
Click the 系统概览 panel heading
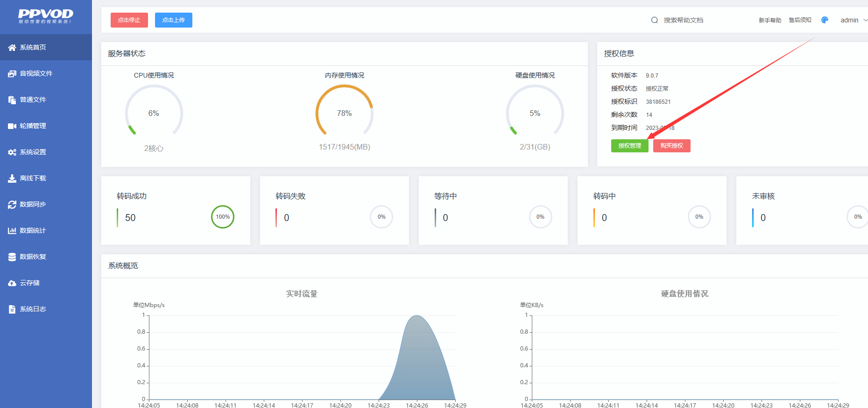(123, 266)
